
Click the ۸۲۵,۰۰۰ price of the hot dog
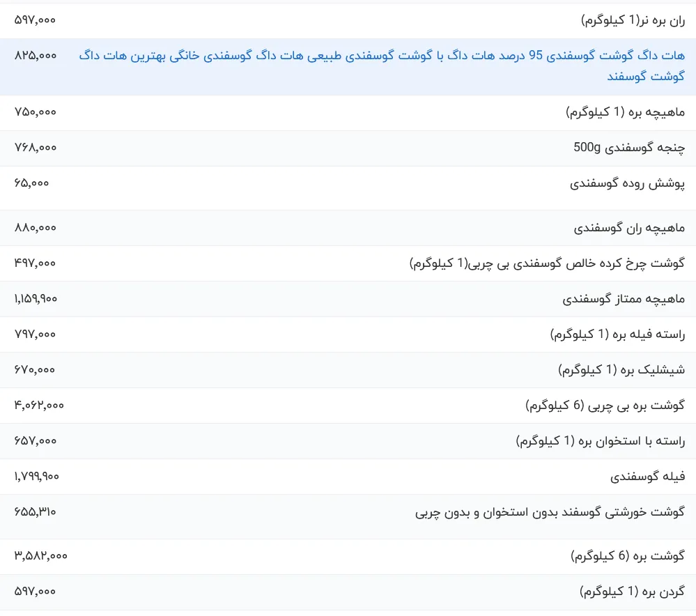(36, 56)
